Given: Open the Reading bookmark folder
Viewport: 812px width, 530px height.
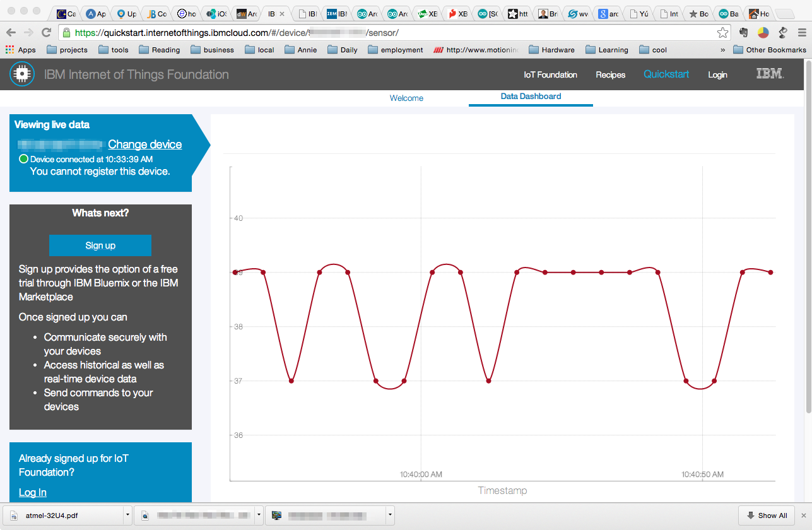Looking at the screenshot, I should point(159,50).
